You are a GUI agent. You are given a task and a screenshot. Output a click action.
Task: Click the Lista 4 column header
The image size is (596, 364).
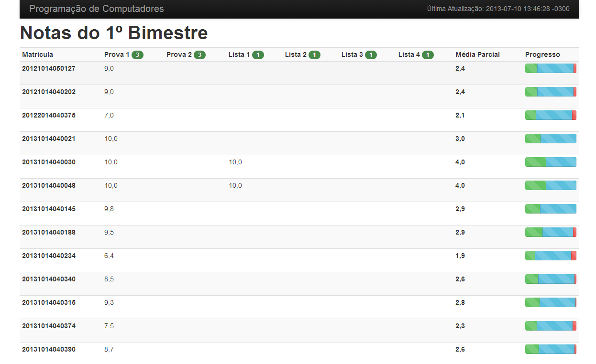409,54
